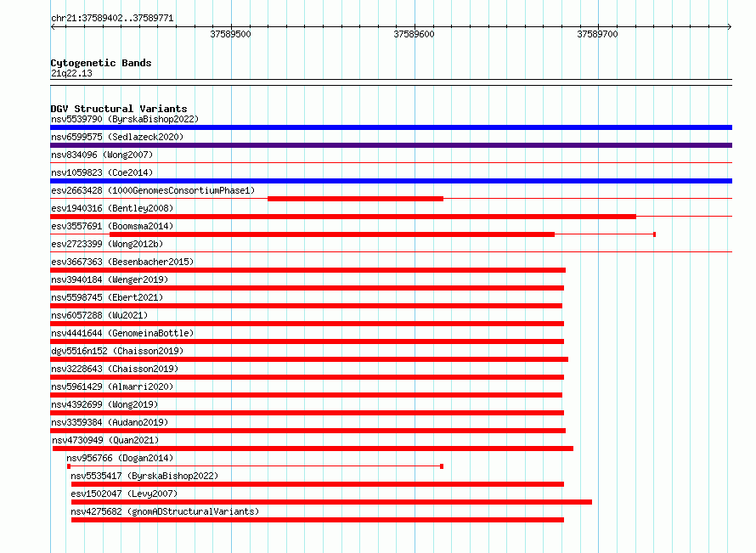Click the red bar of dgv5516n152 (Chaisson2019)
756x553 pixels.
point(309,359)
